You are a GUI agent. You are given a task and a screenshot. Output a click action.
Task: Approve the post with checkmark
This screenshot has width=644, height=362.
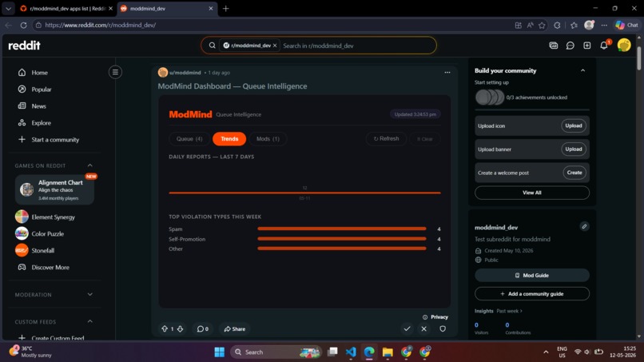click(x=407, y=328)
